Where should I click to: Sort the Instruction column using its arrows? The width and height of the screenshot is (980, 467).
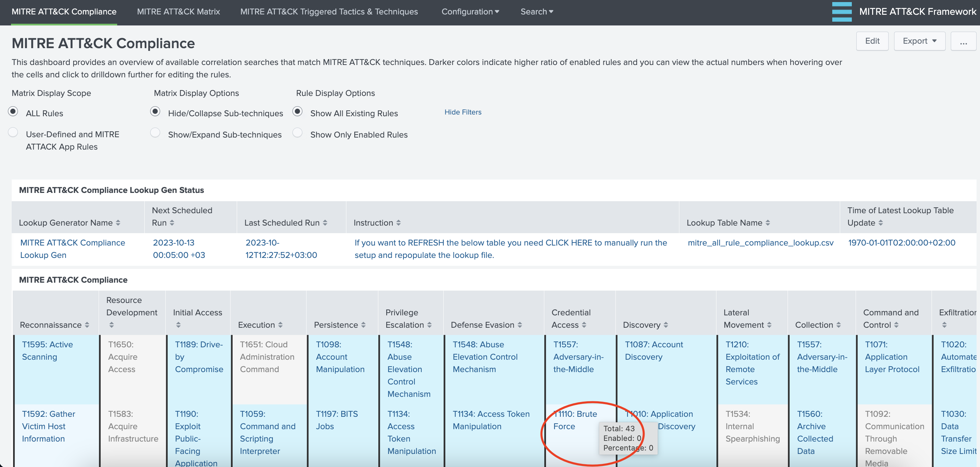click(398, 223)
